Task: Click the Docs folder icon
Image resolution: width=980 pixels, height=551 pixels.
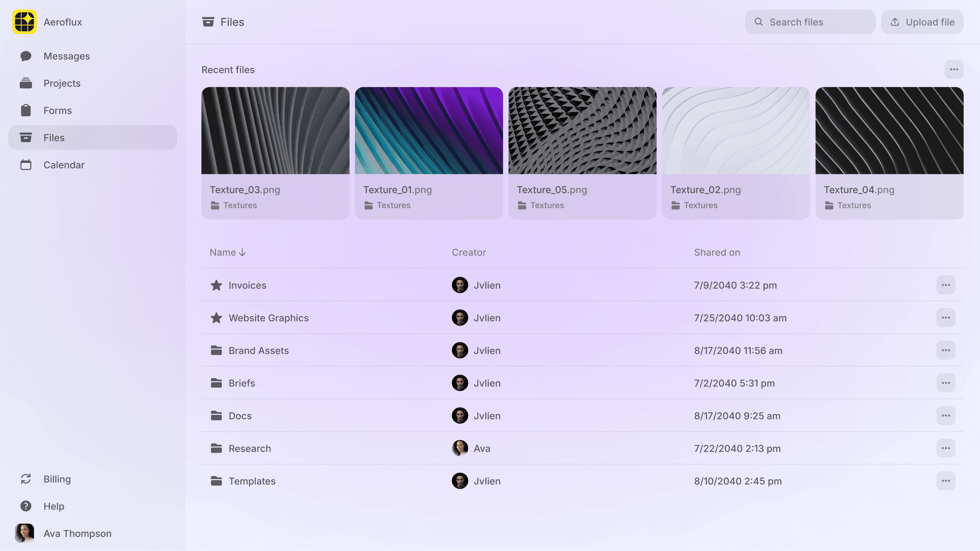Action: coord(216,416)
